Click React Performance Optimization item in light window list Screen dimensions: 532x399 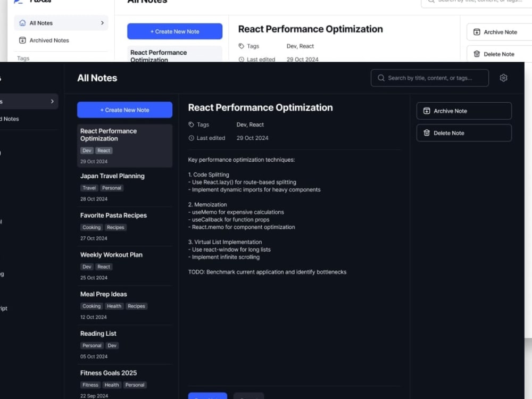coord(174,54)
